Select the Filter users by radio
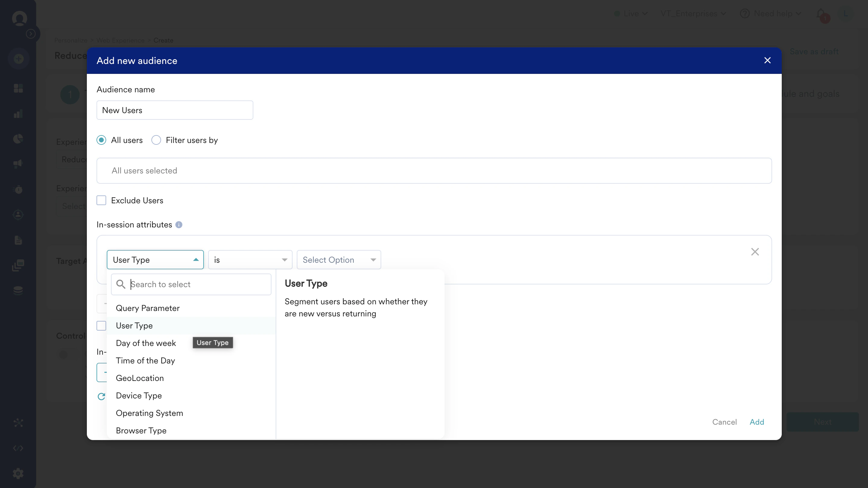The height and width of the screenshot is (488, 868). [156, 140]
